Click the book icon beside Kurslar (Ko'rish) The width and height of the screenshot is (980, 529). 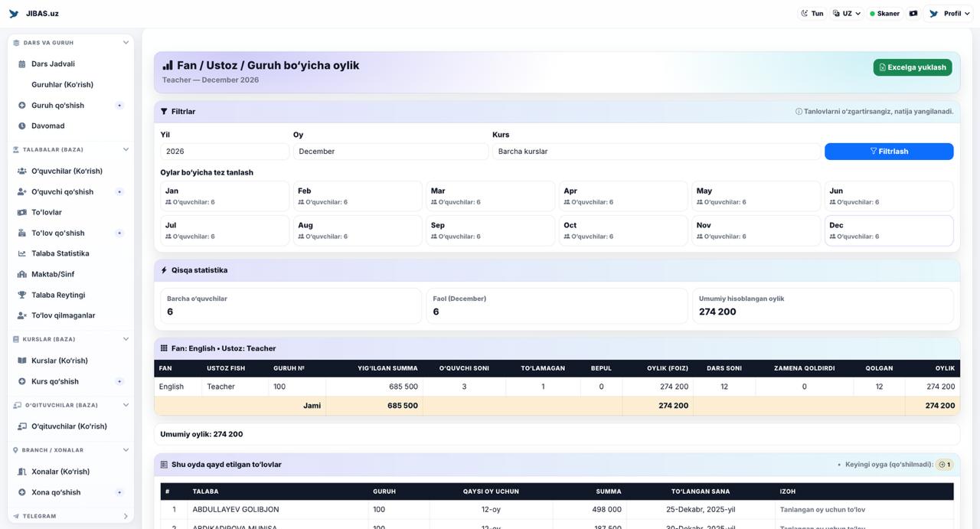(22, 361)
